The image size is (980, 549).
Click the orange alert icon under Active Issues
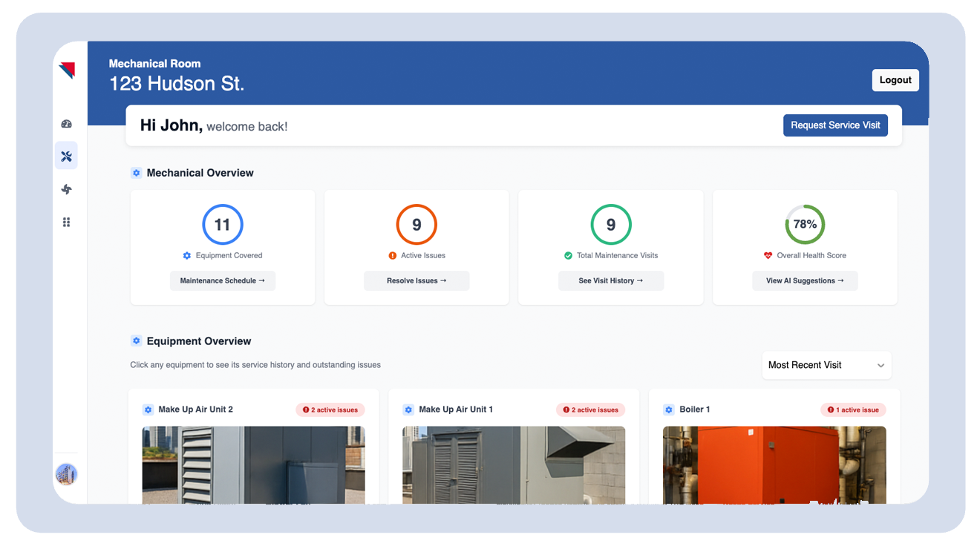[392, 255]
